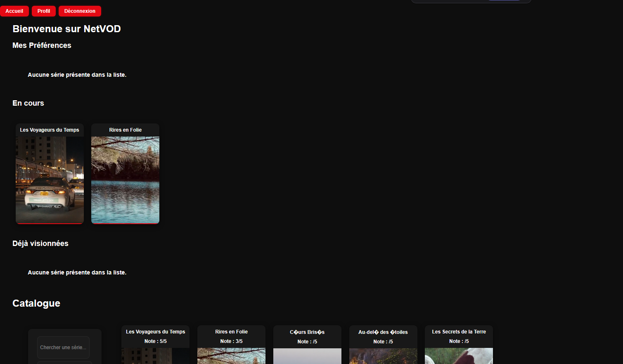Open Les Secrets de la Terre catalogue card
623x364 pixels.
[x=459, y=345]
